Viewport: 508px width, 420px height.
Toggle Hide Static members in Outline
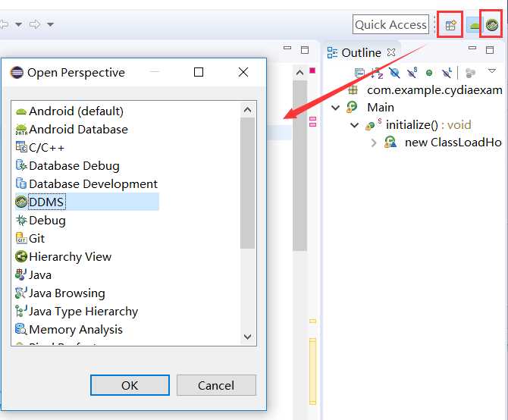coord(412,73)
